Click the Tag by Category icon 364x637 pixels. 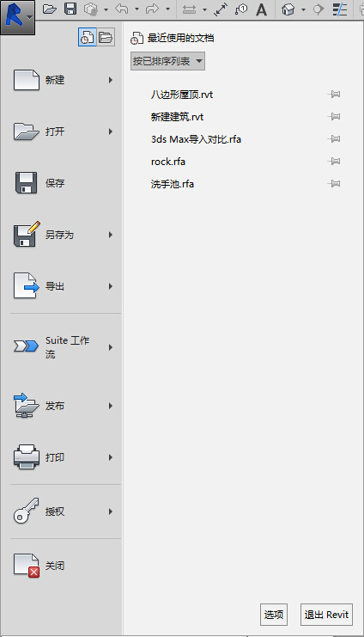coord(241,9)
